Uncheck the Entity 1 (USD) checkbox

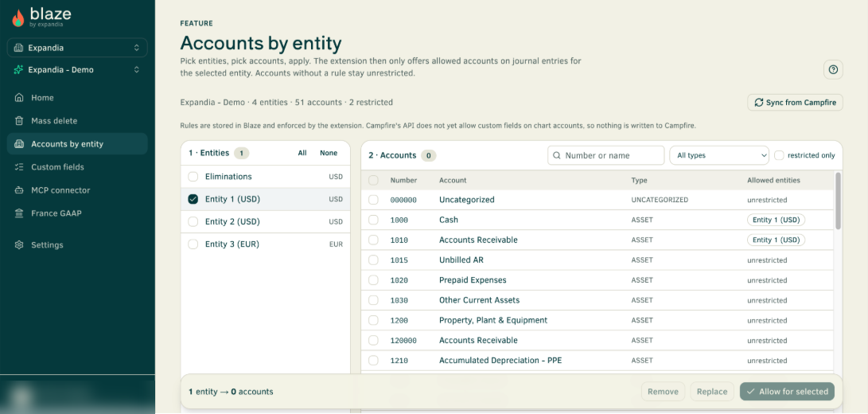193,199
